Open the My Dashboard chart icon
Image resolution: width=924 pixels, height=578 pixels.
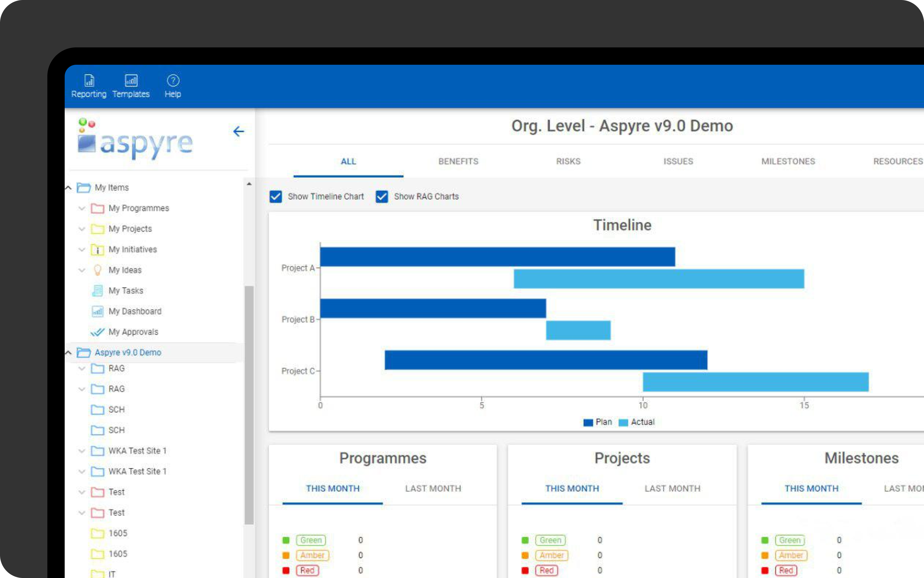(97, 312)
